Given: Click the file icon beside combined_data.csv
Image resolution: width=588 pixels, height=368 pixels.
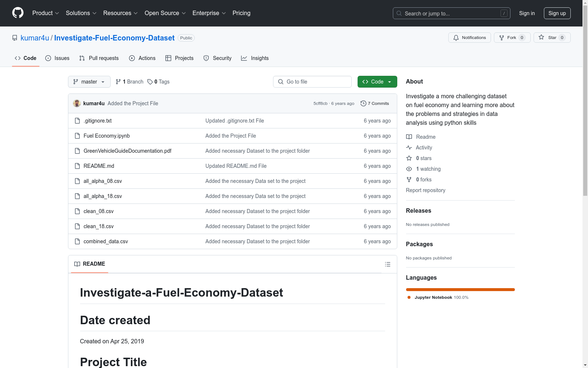Looking at the screenshot, I should coord(77,241).
